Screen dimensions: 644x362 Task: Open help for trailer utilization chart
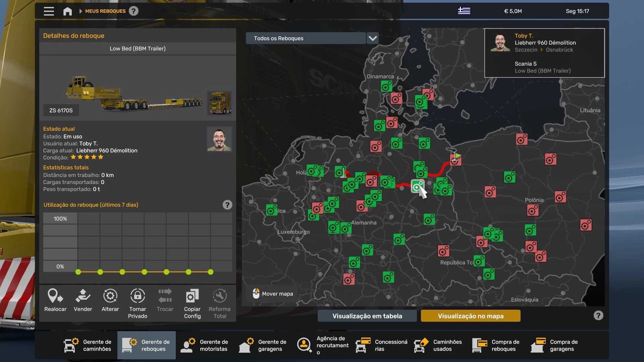click(x=227, y=205)
